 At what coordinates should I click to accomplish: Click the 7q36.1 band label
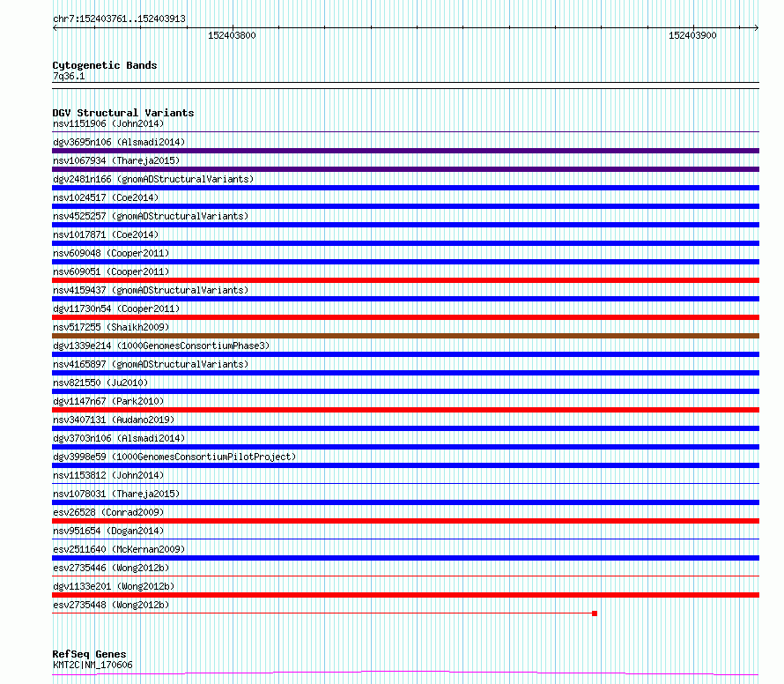[69, 76]
